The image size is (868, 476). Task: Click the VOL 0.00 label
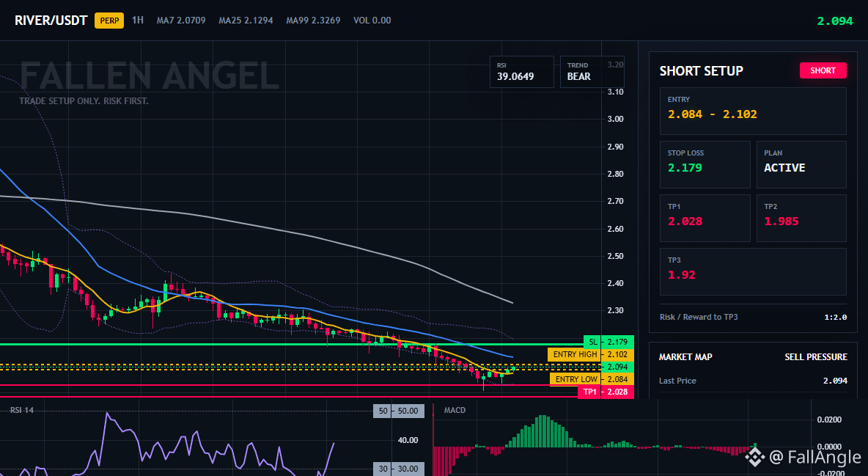[x=372, y=21]
